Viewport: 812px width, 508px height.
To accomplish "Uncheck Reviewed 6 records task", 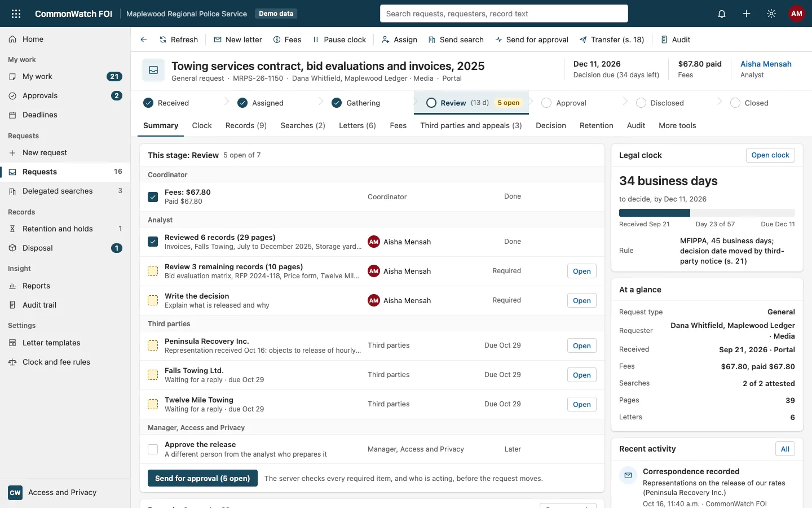I will point(153,242).
